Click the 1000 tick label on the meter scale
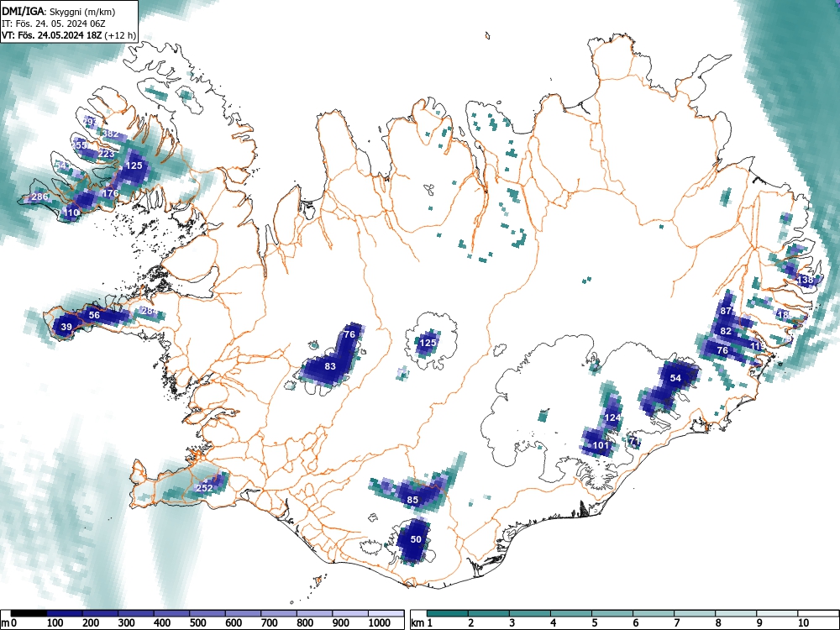 click(380, 623)
